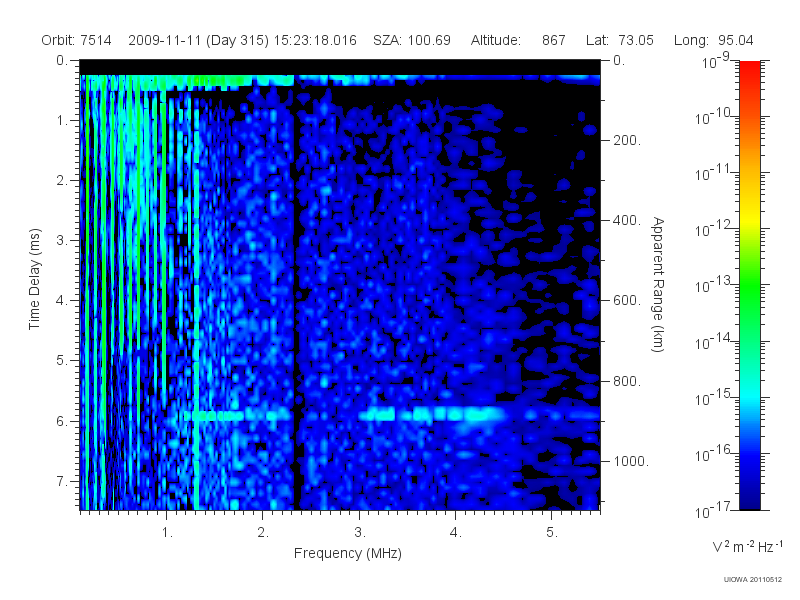This screenshot has height=600, width=800.
Task: Click the 'Time Delay (ms)' axis label
Action: click(34, 279)
